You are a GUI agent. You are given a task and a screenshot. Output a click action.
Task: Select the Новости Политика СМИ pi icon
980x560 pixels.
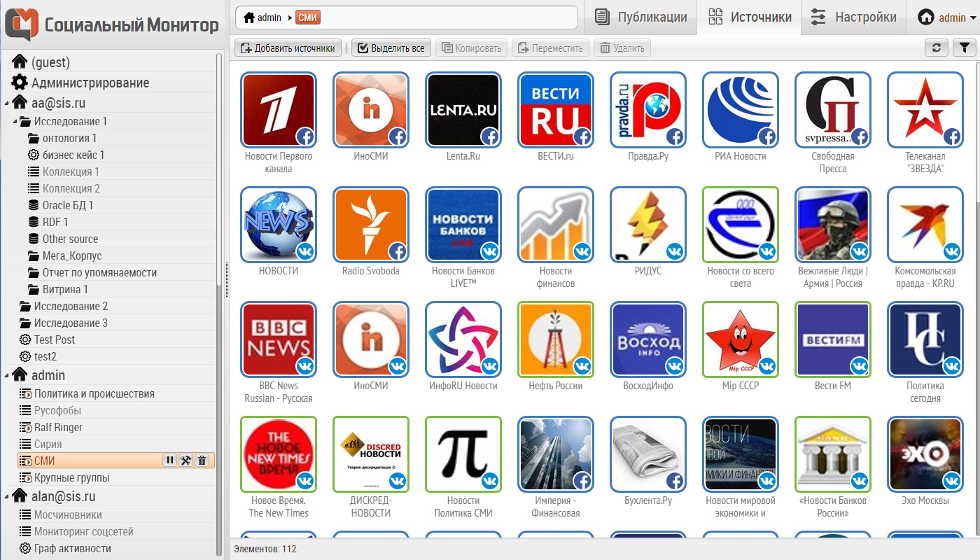463,455
